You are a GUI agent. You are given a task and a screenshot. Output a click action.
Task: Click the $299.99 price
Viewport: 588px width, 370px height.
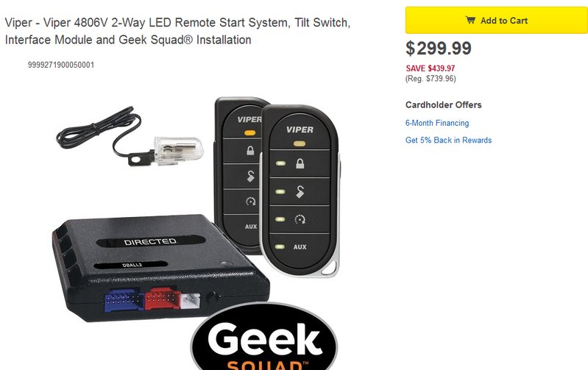point(439,48)
